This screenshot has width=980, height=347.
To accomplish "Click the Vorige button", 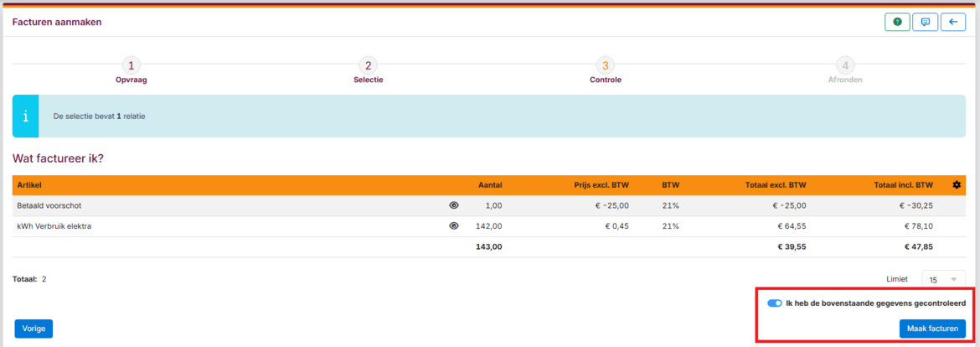I will pyautogui.click(x=34, y=329).
